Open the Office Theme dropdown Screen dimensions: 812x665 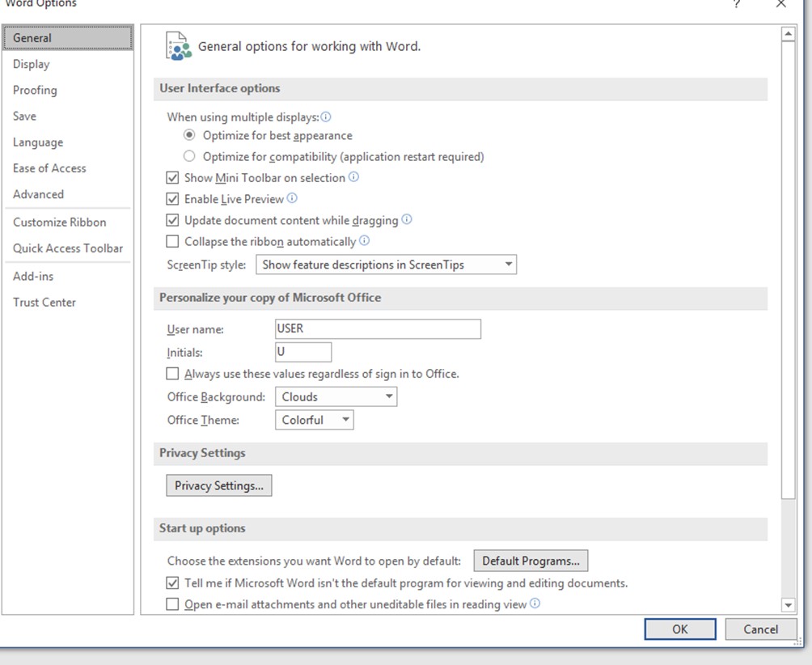[315, 420]
